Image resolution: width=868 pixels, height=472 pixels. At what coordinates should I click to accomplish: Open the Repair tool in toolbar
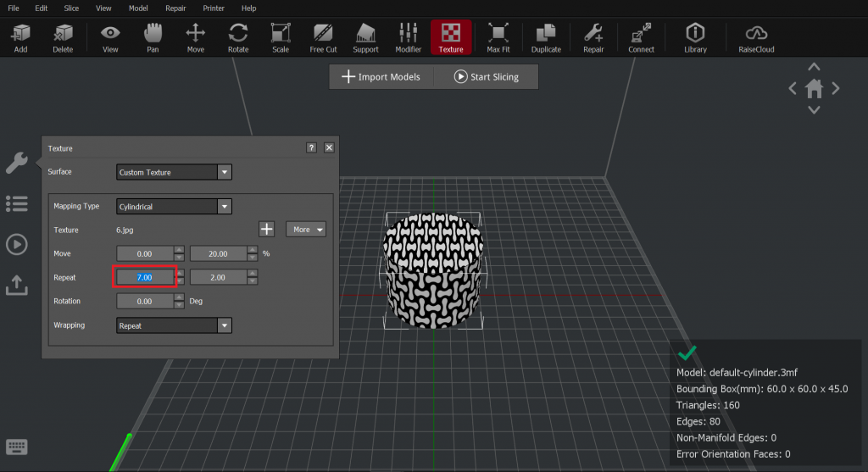[x=593, y=37]
